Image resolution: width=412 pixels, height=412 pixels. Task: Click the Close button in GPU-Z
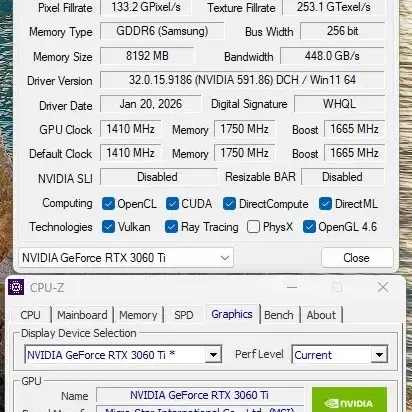click(x=357, y=258)
